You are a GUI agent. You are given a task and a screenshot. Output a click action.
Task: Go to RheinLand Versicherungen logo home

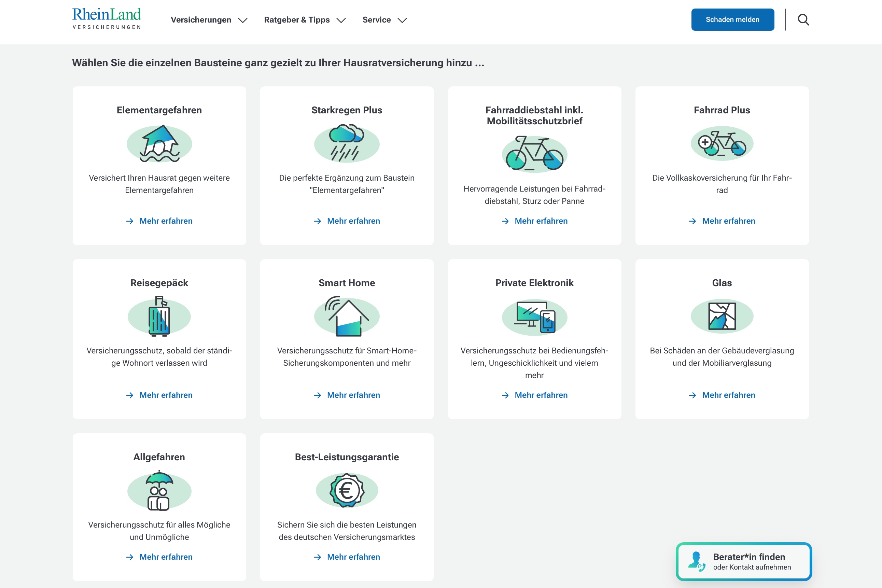107,19
